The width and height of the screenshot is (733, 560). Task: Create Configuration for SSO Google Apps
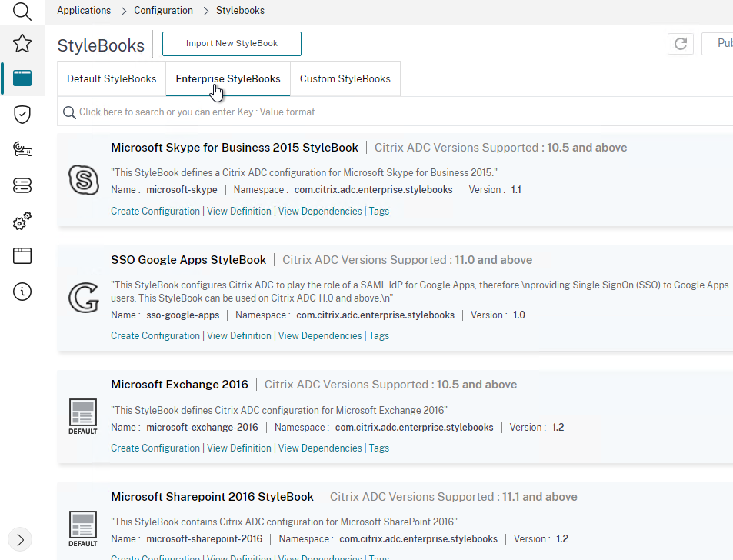click(155, 335)
